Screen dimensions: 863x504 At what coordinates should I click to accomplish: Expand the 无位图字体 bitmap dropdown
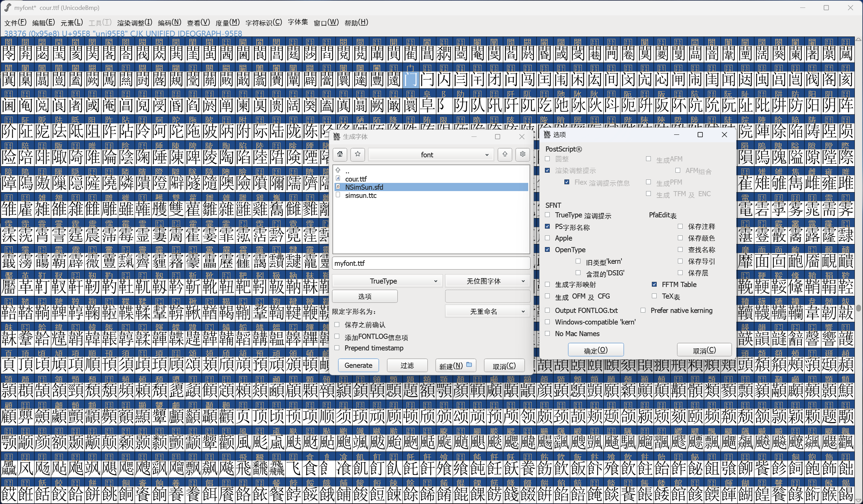click(487, 281)
